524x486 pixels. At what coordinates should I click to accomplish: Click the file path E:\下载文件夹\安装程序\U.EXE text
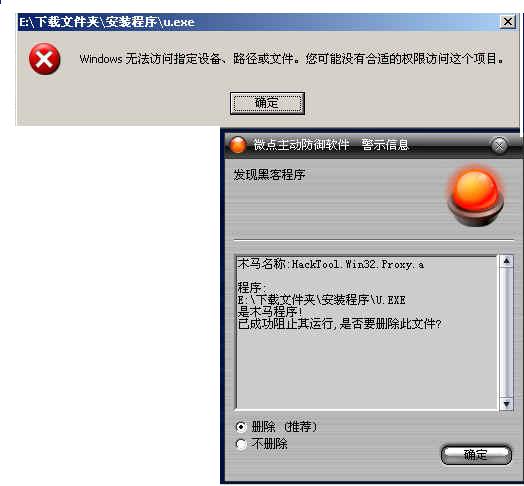(x=321, y=300)
